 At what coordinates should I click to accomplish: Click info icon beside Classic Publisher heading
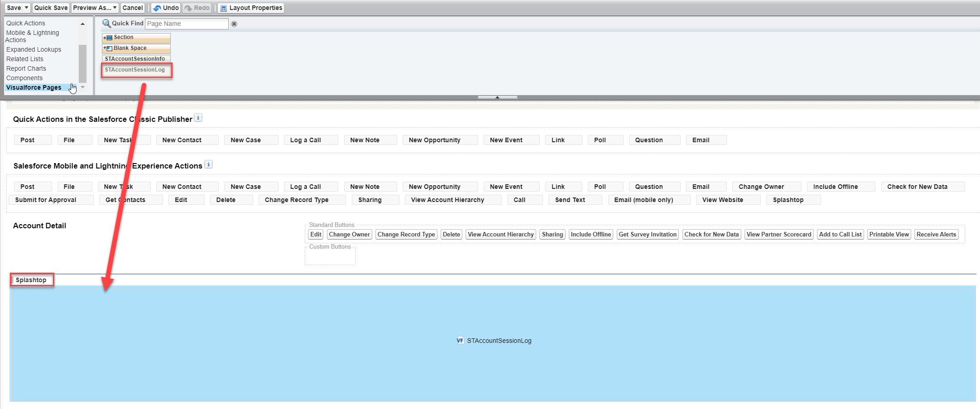click(x=198, y=118)
